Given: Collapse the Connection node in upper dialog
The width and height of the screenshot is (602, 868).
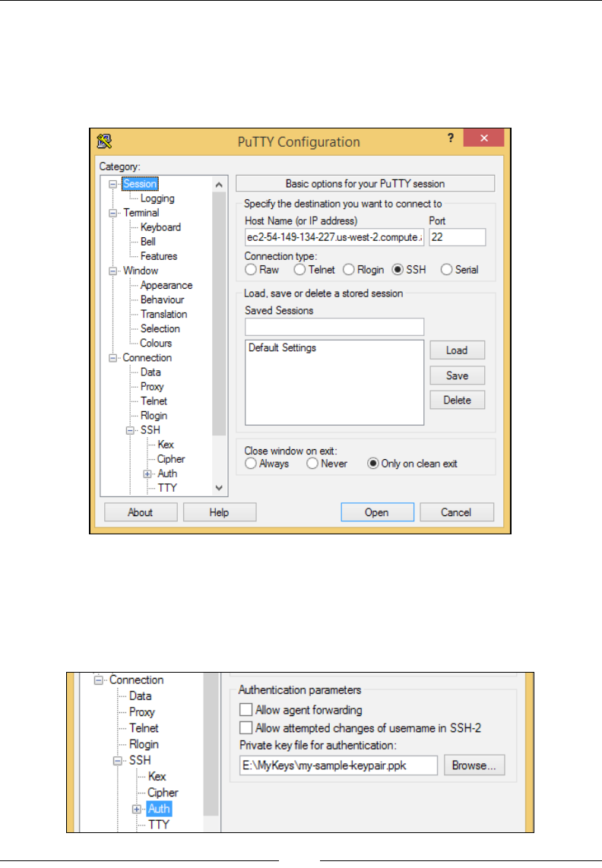Looking at the screenshot, I should pos(113,357).
